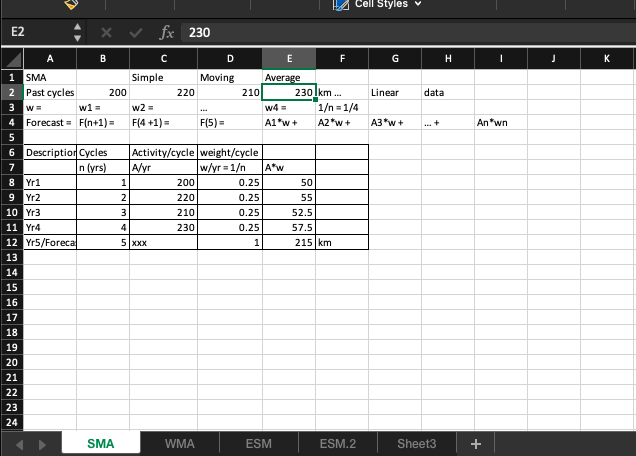
Task: Confirm entry with the checkmark icon
Action: [135, 32]
